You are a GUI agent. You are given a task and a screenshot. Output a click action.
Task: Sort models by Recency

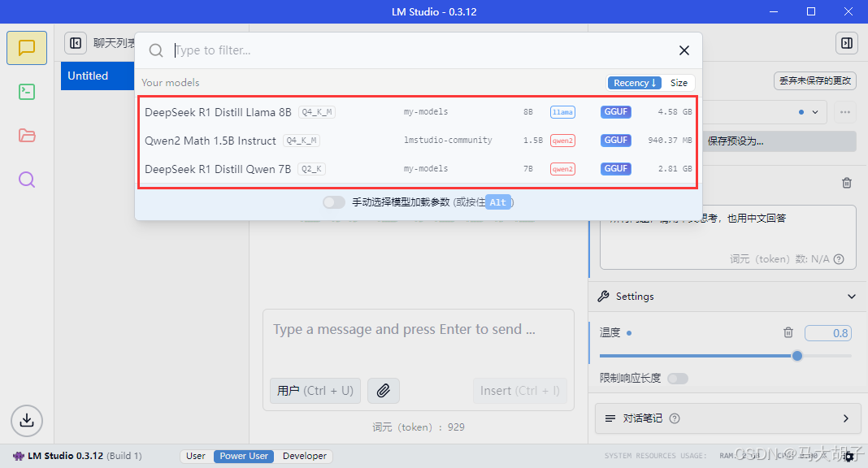[635, 82]
